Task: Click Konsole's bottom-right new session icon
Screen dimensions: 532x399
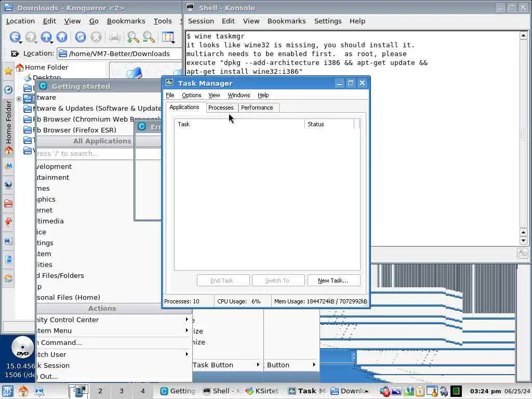Action: tap(523, 253)
